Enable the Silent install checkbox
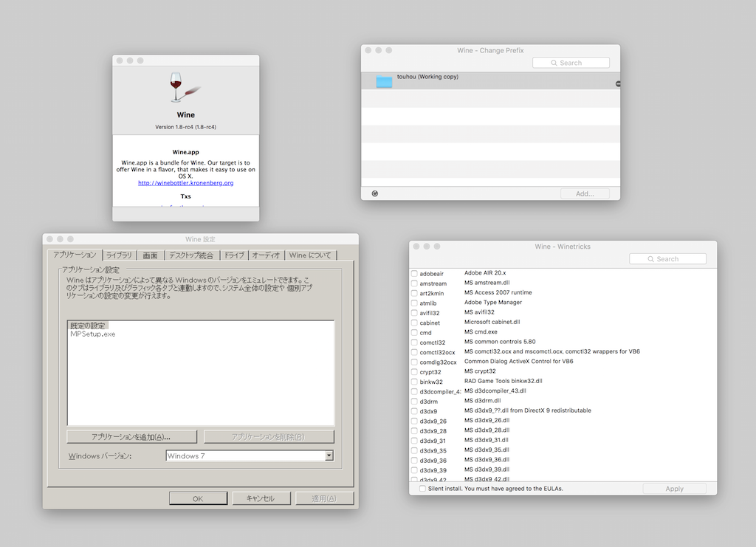Screen dimensions: 756x547 click(422, 489)
